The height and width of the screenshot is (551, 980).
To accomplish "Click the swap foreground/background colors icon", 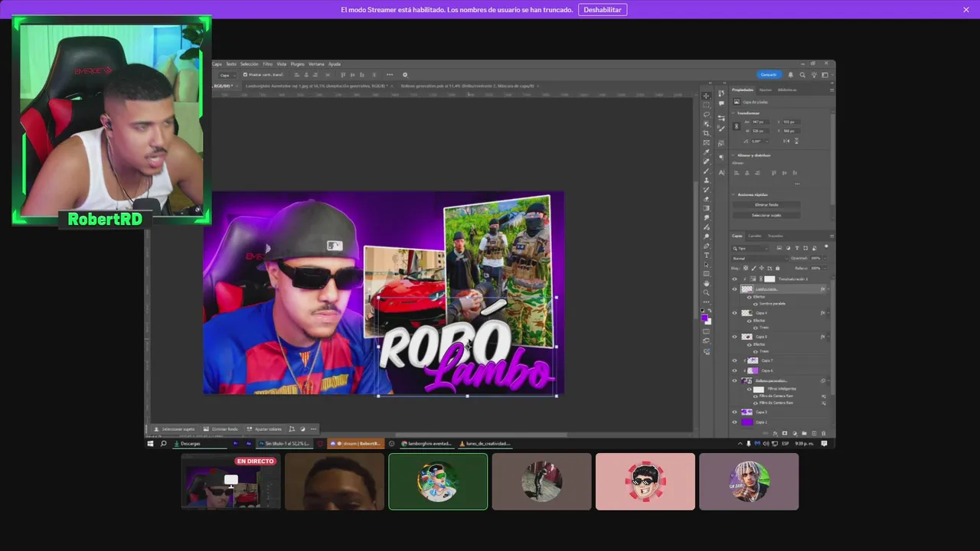I will click(710, 310).
